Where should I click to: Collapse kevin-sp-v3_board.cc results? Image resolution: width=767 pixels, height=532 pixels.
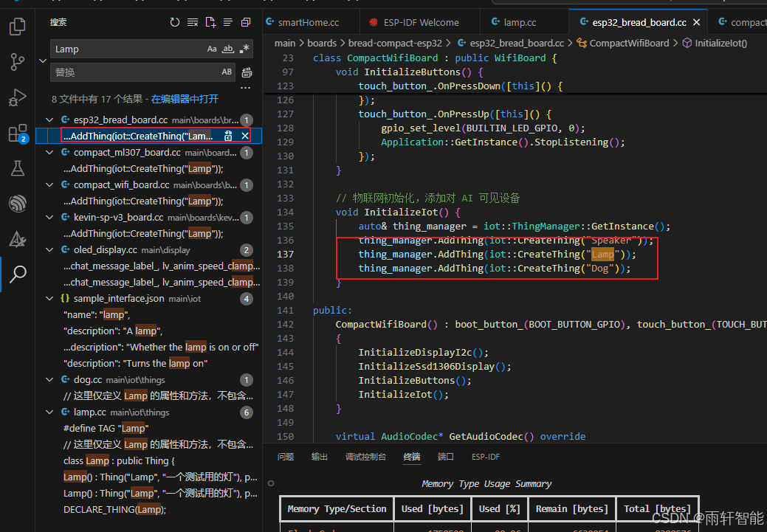(x=49, y=217)
